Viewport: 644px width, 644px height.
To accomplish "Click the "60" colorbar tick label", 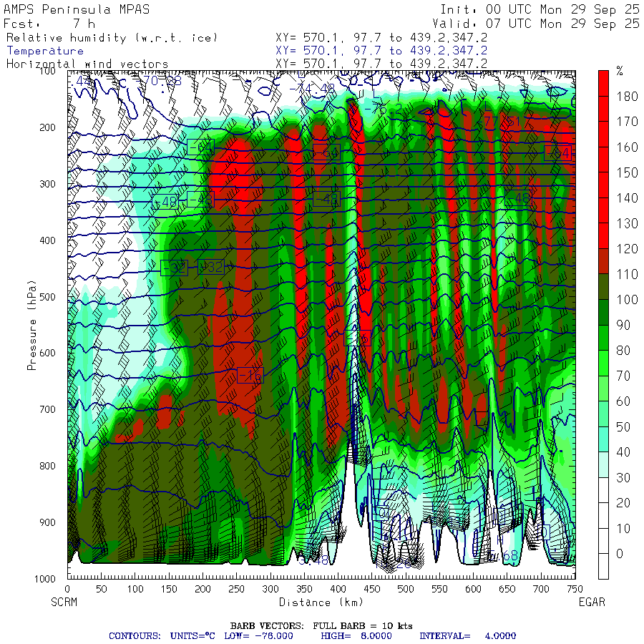I will [x=623, y=401].
